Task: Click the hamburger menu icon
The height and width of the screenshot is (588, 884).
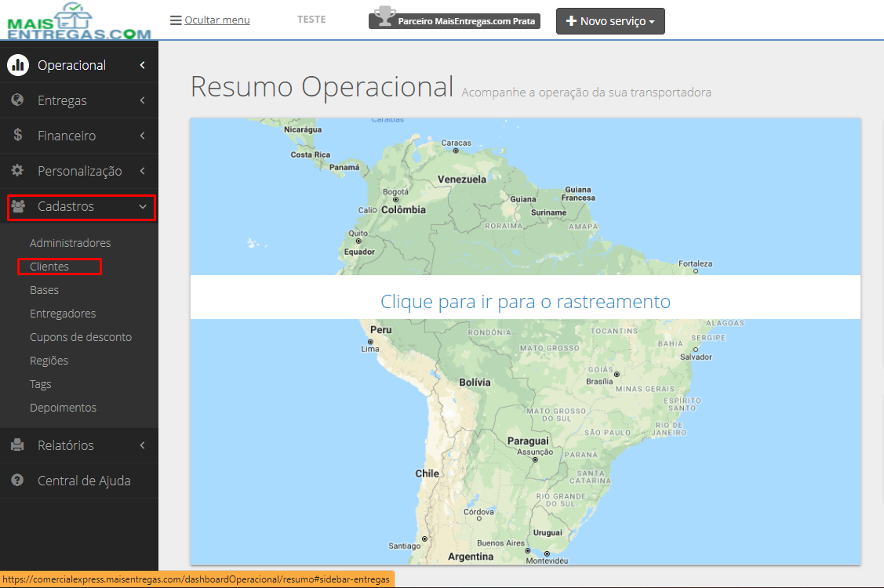Action: click(x=176, y=20)
